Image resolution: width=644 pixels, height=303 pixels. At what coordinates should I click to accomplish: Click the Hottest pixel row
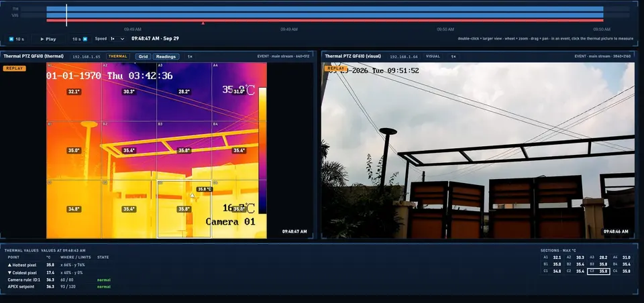pyautogui.click(x=60, y=265)
